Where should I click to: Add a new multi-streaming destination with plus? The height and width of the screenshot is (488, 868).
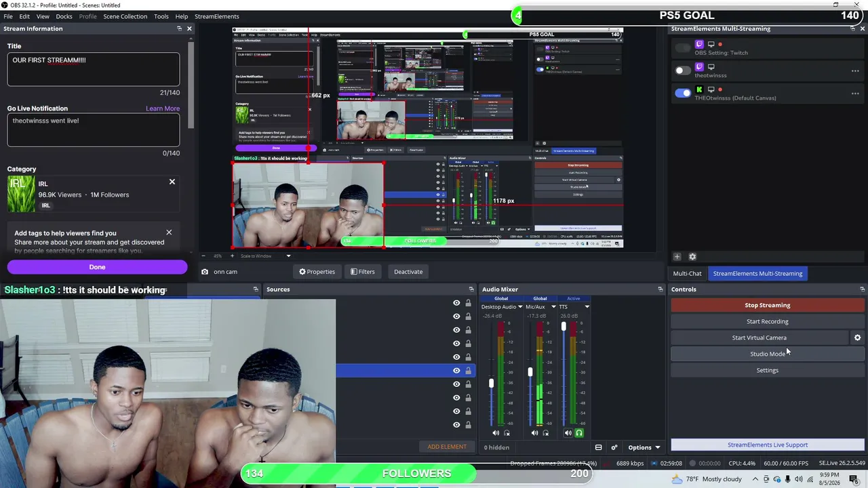tap(677, 257)
